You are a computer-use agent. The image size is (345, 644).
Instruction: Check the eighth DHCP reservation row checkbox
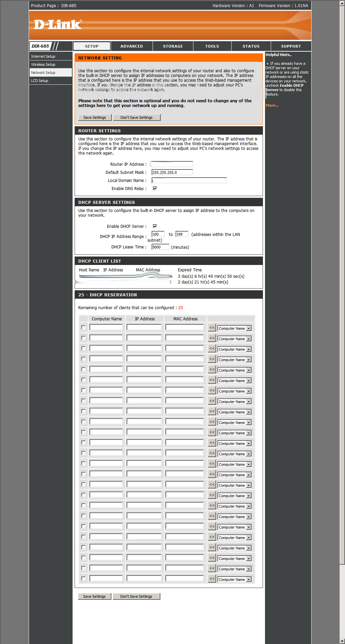pos(83,401)
